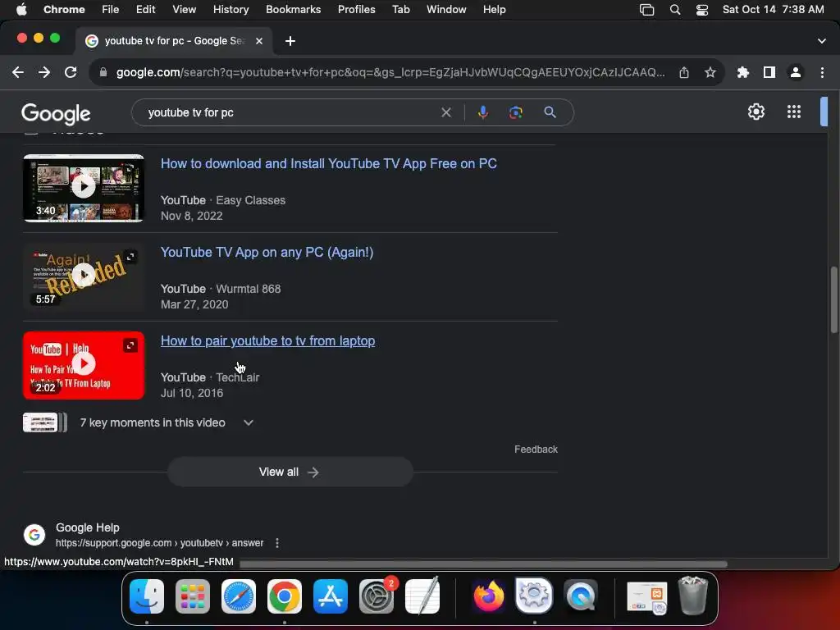Open the Bookmarks menu
840x630 pixels.
[293, 10]
